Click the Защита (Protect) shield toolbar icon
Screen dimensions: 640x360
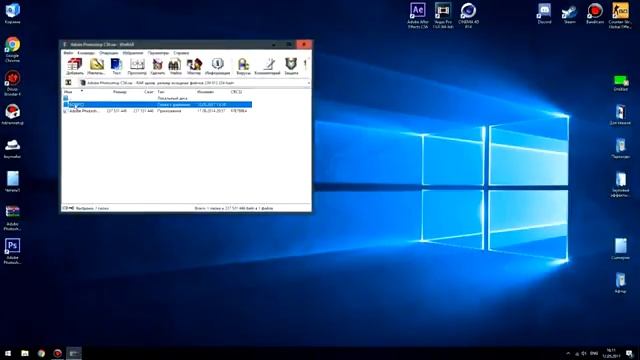[291, 66]
